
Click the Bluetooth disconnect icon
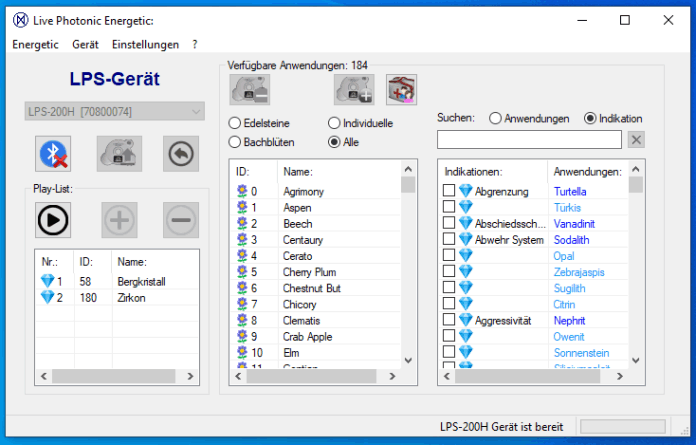[x=53, y=153]
